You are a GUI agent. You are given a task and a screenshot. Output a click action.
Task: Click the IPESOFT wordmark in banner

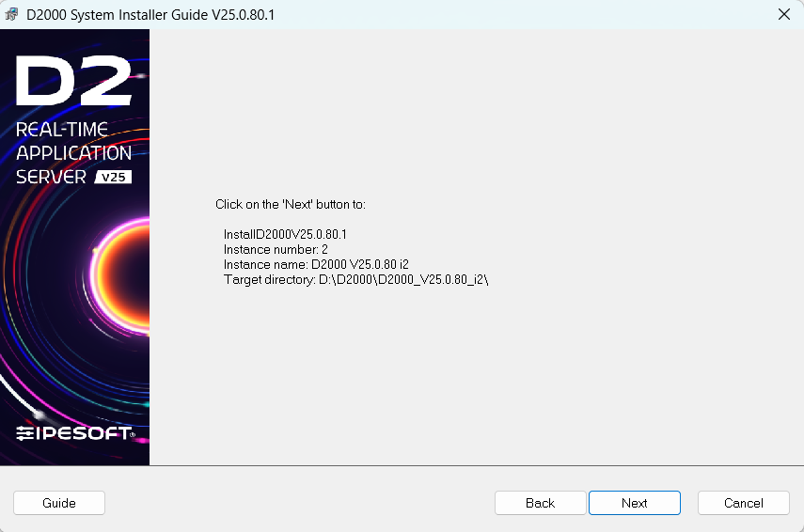click(87, 433)
